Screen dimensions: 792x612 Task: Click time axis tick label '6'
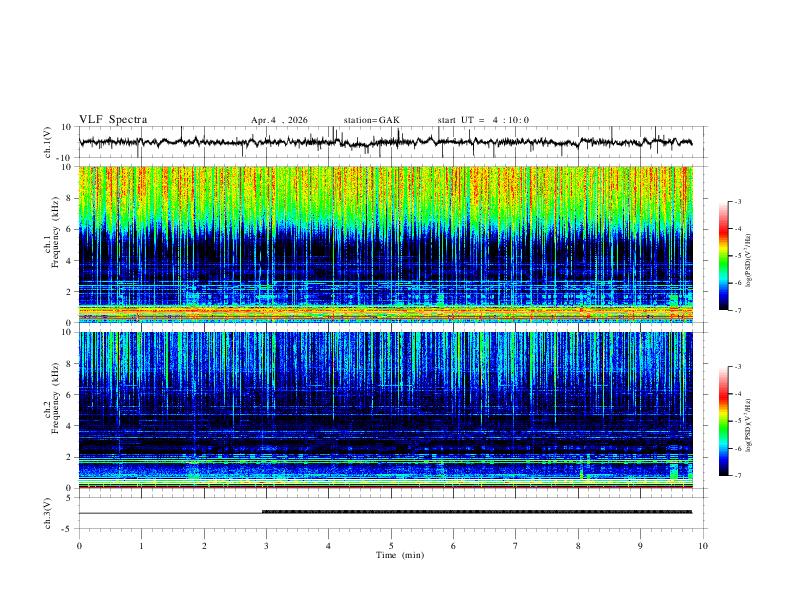point(453,546)
